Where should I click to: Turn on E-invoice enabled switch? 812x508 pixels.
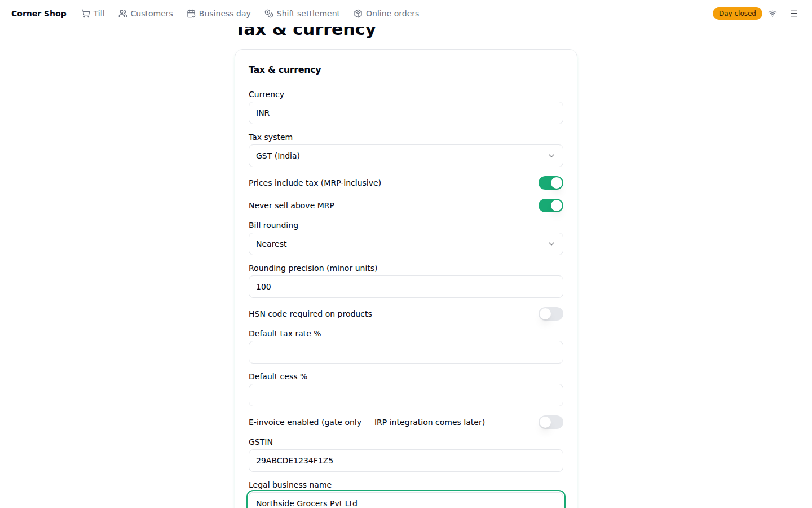click(551, 422)
